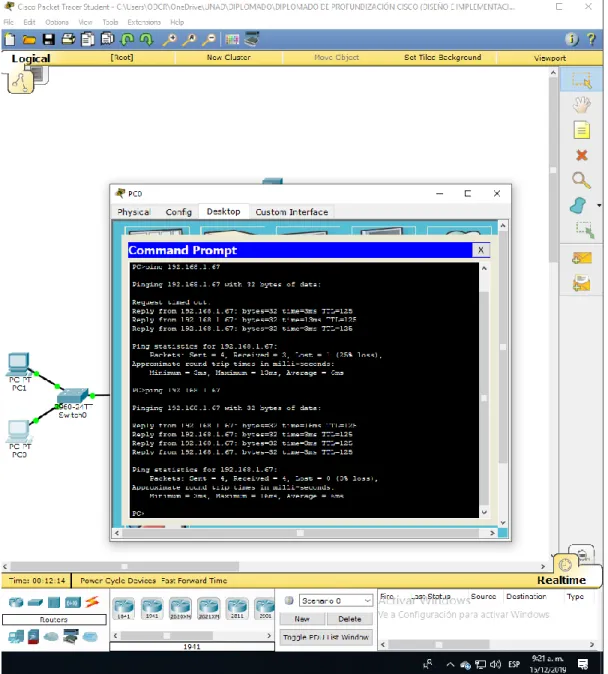Close the Command Prompt with X
The image size is (608, 674).
pos(481,250)
